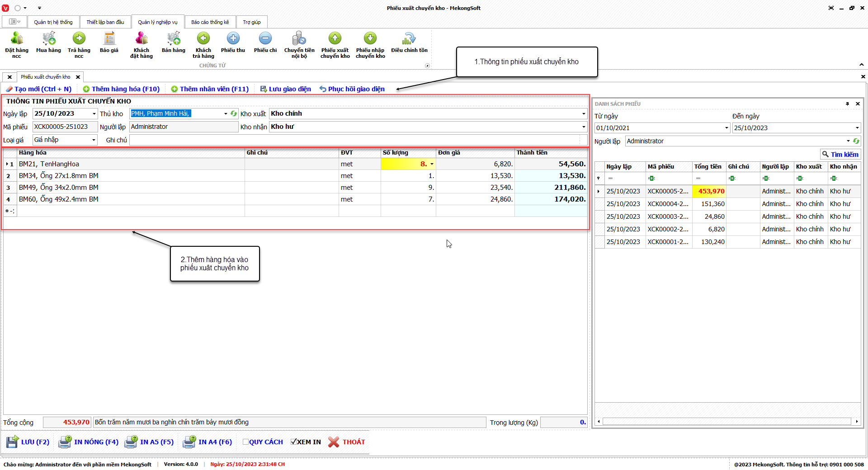The height and width of the screenshot is (470, 868).
Task: Expand the Kho xuất dropdown
Action: click(583, 114)
